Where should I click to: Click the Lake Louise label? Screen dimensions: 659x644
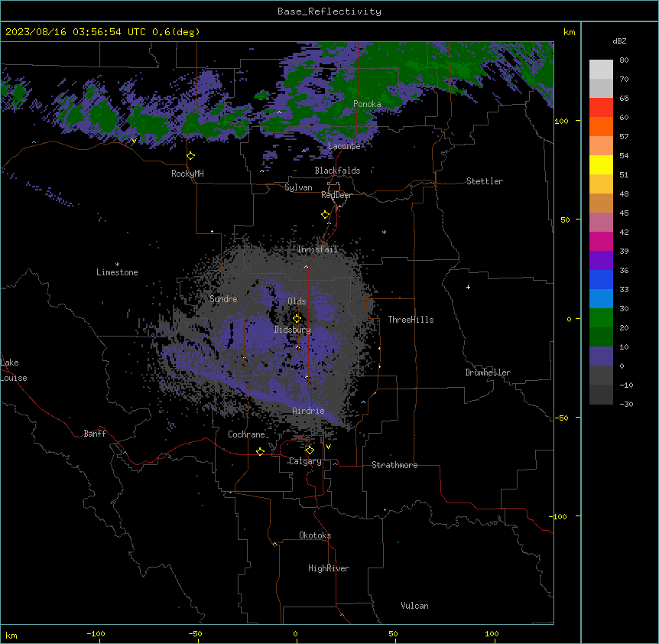14,370
